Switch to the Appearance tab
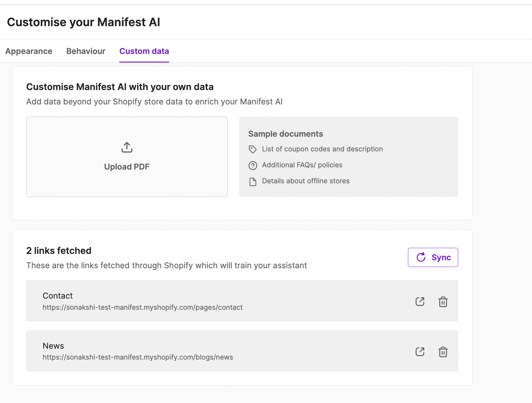The image size is (532, 403). [29, 51]
